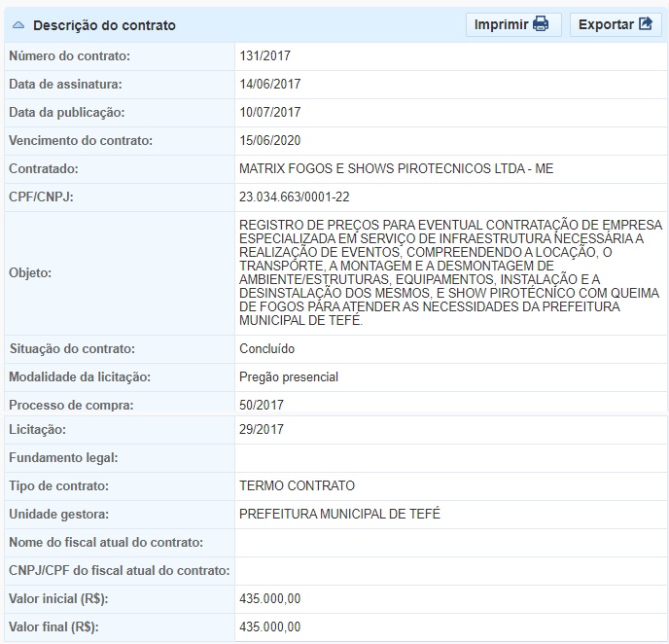The height and width of the screenshot is (644, 669).
Task: Click Licitação value 29/2017
Action: coord(262,429)
